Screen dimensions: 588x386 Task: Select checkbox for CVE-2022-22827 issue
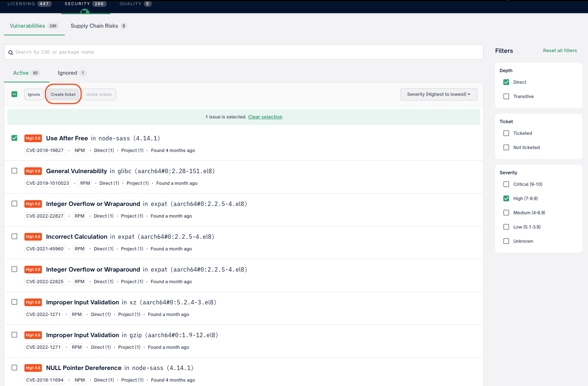point(14,203)
